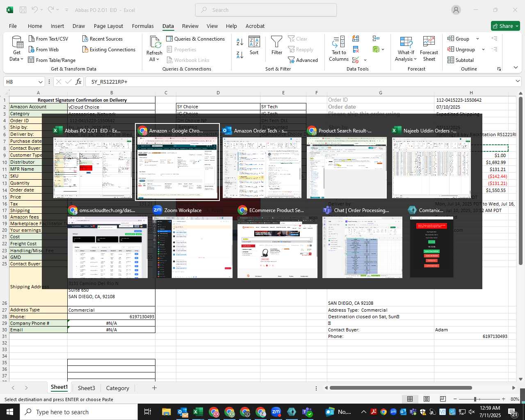
Task: Open the Ungroup dropdown arrow
Action: coord(483,50)
